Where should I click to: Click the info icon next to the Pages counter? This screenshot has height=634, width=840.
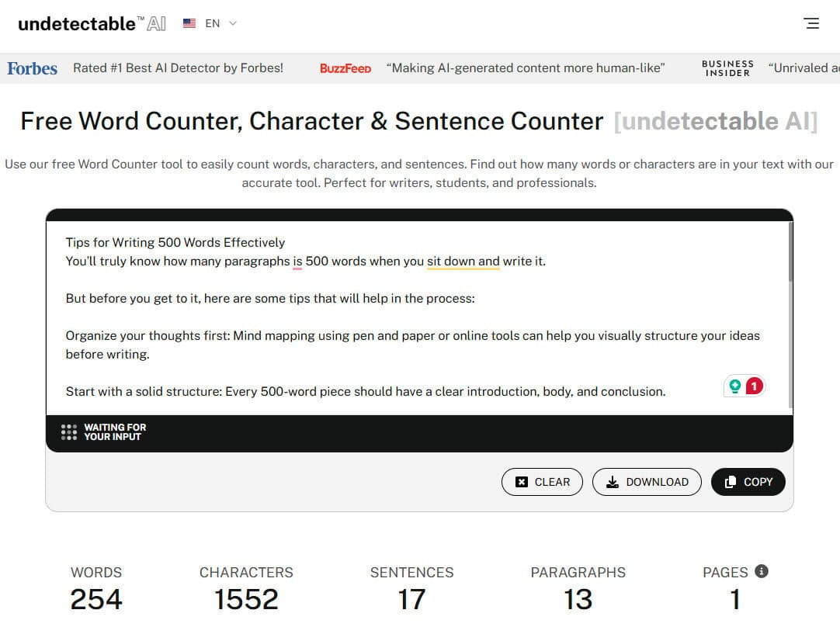(x=761, y=571)
